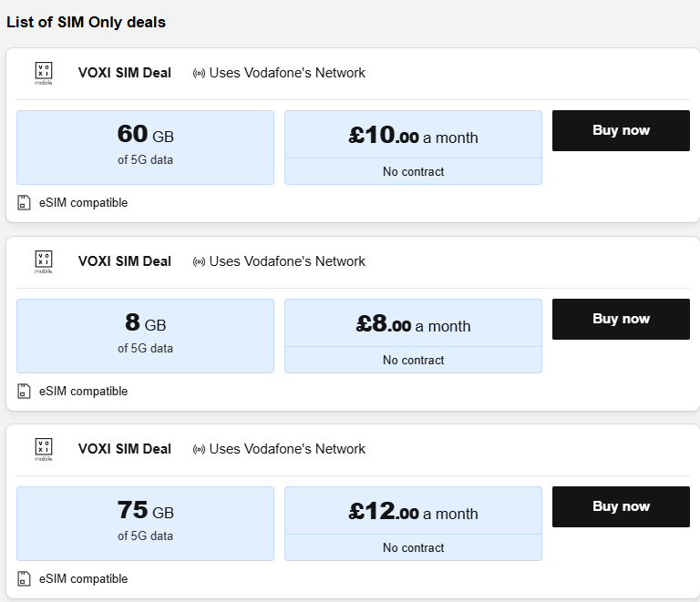Screen dimensions: 700x602
Task: Click eSIM card icon on the 60 GB deal
Action: pyautogui.click(x=25, y=203)
